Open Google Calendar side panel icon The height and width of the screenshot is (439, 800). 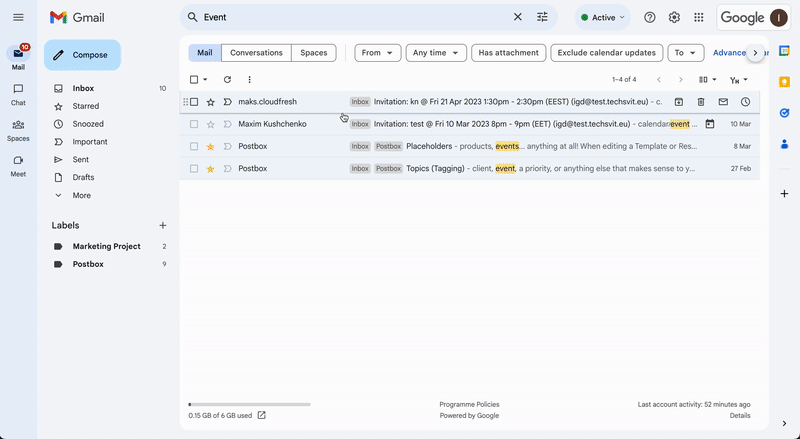click(784, 51)
